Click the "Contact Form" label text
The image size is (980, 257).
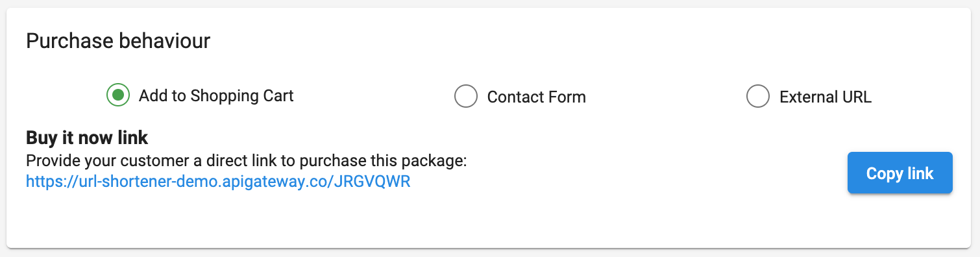click(x=537, y=97)
